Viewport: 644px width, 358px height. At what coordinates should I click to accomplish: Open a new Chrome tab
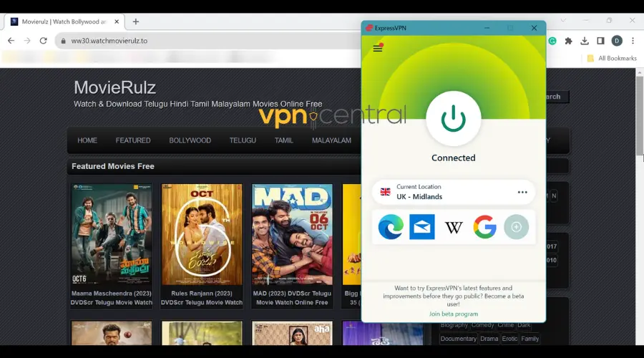point(136,21)
